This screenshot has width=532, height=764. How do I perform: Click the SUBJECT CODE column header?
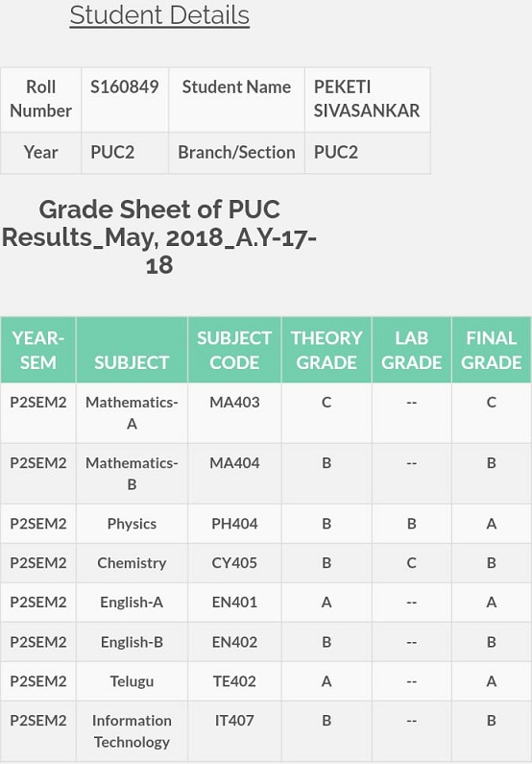(x=234, y=350)
